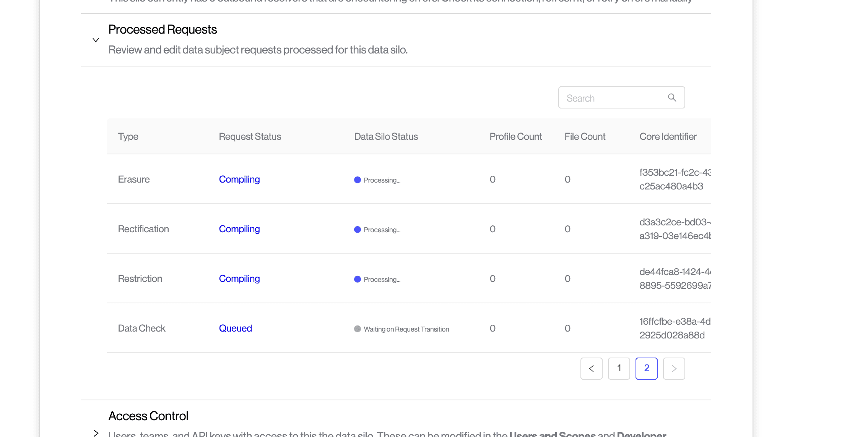Click the next page arrow
The image size is (868, 437).
tap(674, 369)
